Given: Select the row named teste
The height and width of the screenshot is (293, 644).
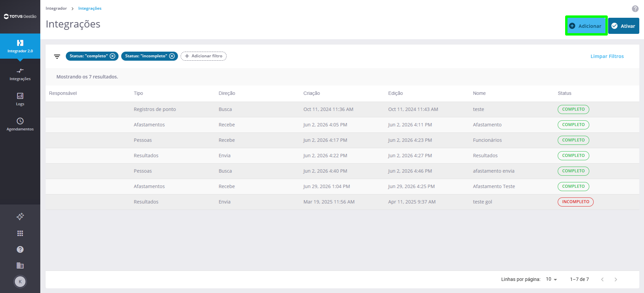Looking at the screenshot, I should (x=342, y=109).
